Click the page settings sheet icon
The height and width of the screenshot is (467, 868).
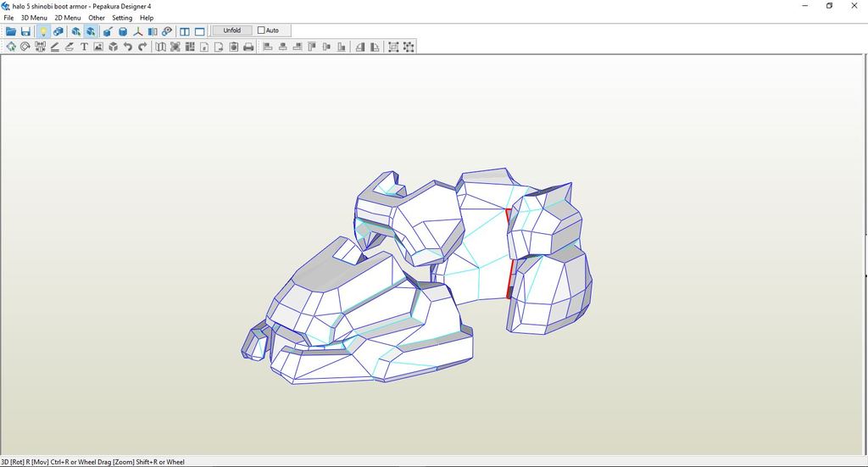(x=204, y=47)
